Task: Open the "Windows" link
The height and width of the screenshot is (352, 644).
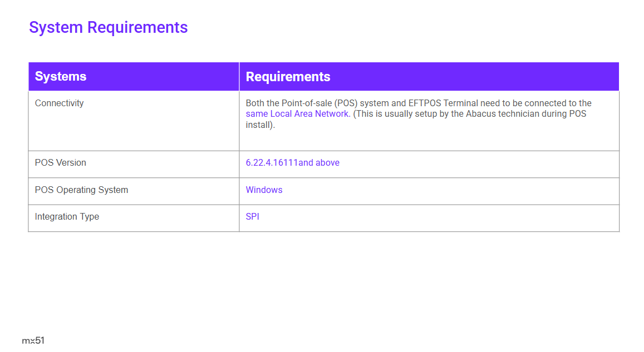Action: [264, 190]
